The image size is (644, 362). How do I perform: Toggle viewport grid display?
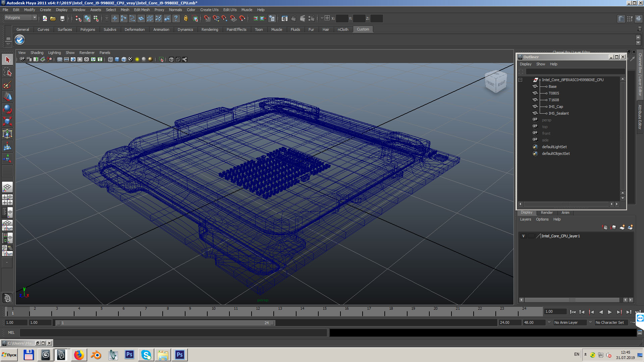60,59
